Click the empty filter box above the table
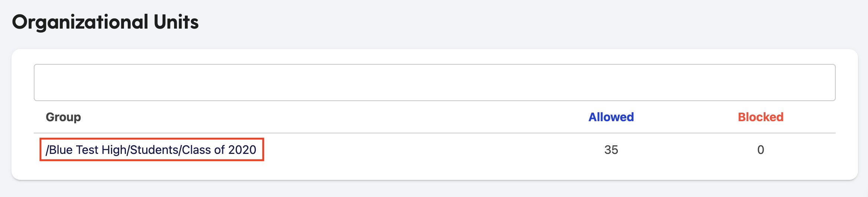 click(434, 83)
